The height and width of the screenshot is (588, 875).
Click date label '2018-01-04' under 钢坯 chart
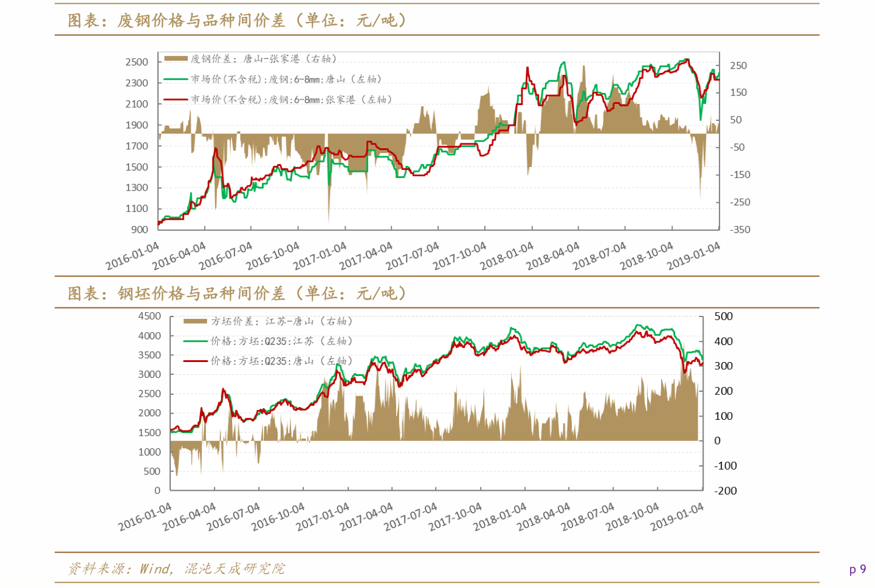(x=499, y=517)
